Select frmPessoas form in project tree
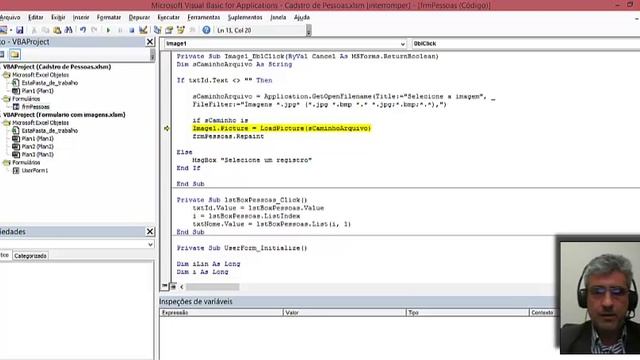The image size is (640, 360). (x=36, y=107)
